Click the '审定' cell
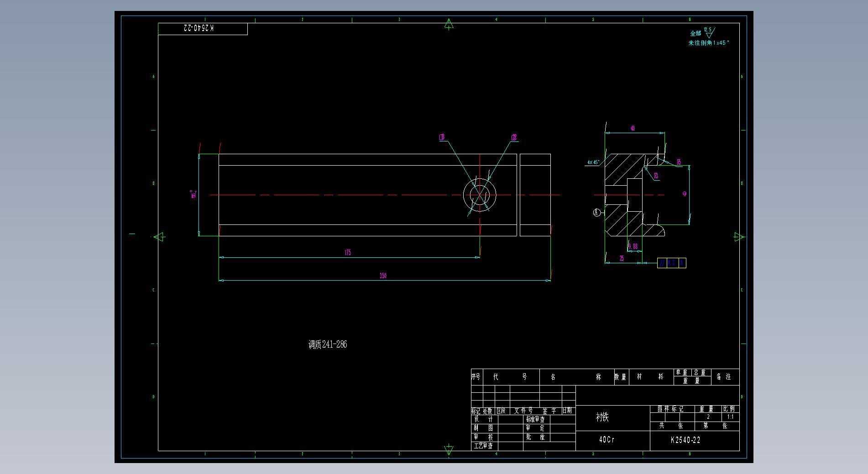 click(x=535, y=428)
